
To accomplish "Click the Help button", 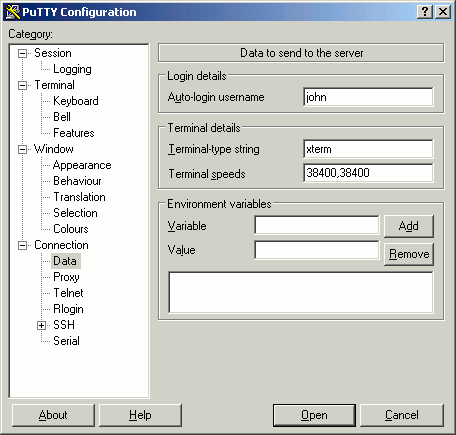I will coord(140,415).
